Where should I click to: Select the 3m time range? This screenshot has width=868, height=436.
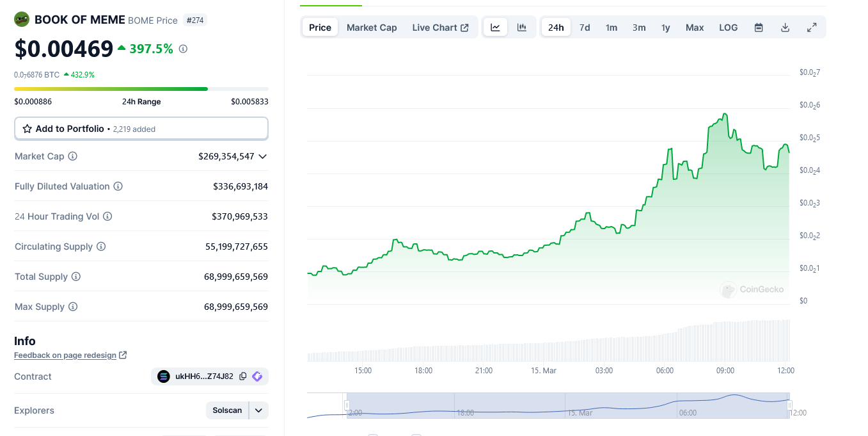(x=639, y=28)
